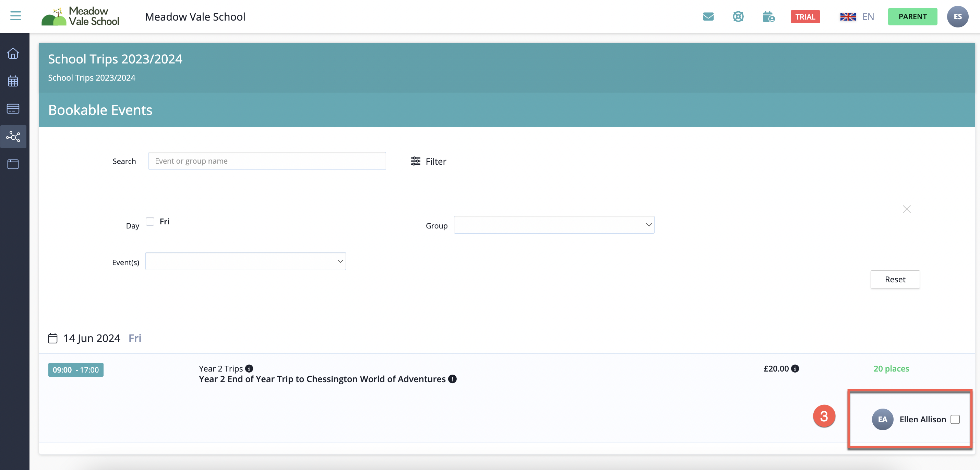Expand the Group dropdown
The height and width of the screenshot is (470, 980).
click(x=554, y=225)
